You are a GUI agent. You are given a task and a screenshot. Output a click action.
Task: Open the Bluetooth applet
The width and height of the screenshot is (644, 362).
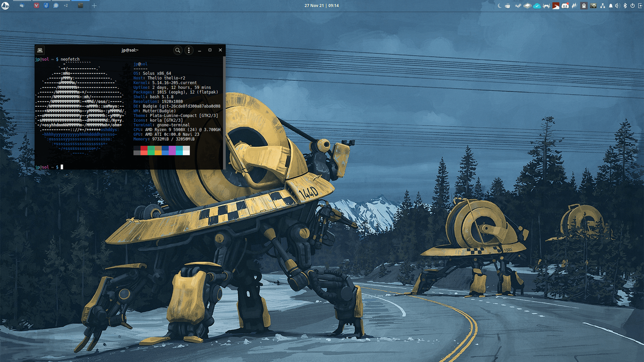(x=625, y=6)
